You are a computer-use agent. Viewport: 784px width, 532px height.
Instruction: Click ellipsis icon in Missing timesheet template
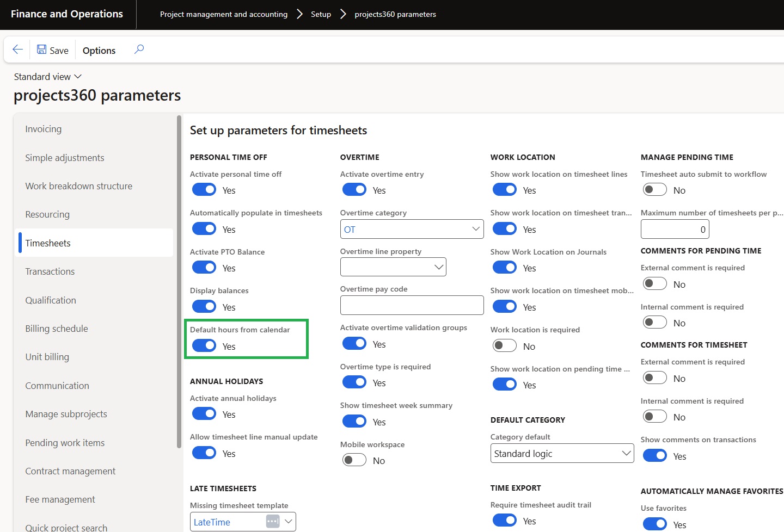(x=273, y=522)
